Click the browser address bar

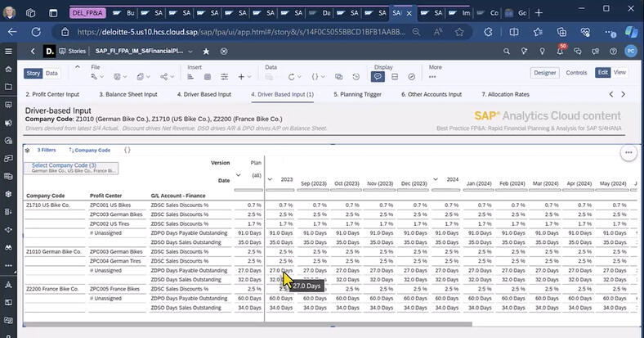[240, 32]
